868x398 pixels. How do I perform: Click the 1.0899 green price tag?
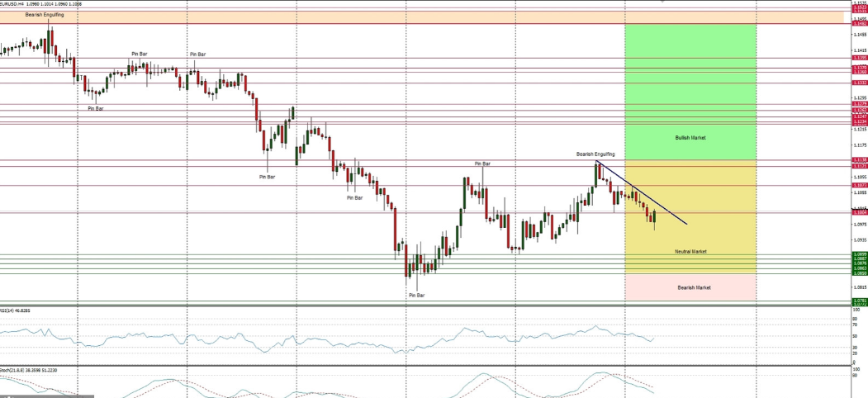859,253
